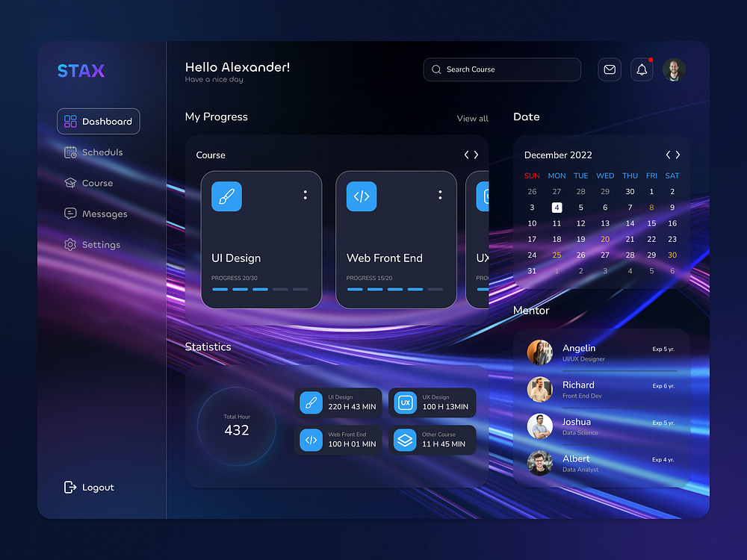Advance calendar to the next month

[x=678, y=155]
